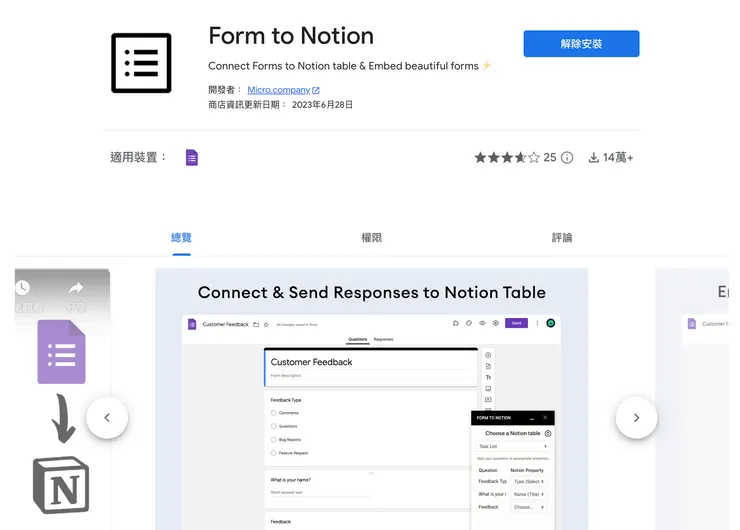This screenshot has width=740, height=530.
Task: Select the Bug Reports radio option
Action: [x=274, y=439]
